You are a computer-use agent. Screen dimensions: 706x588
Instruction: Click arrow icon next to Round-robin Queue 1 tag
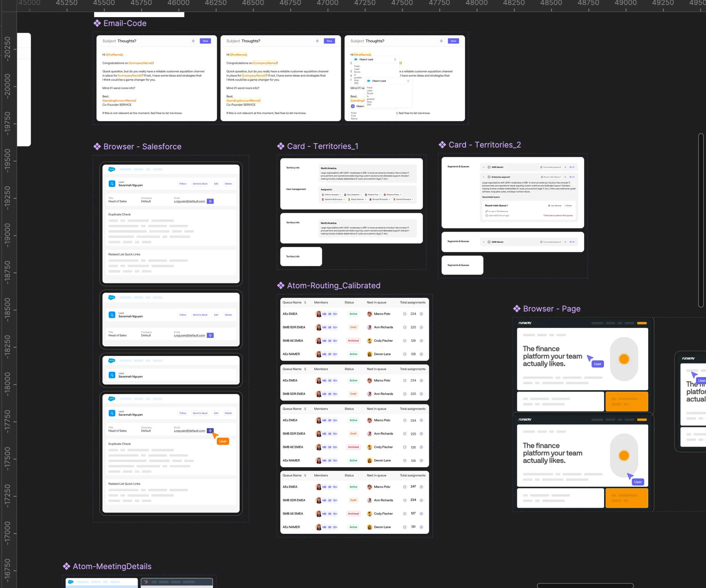pos(565,177)
